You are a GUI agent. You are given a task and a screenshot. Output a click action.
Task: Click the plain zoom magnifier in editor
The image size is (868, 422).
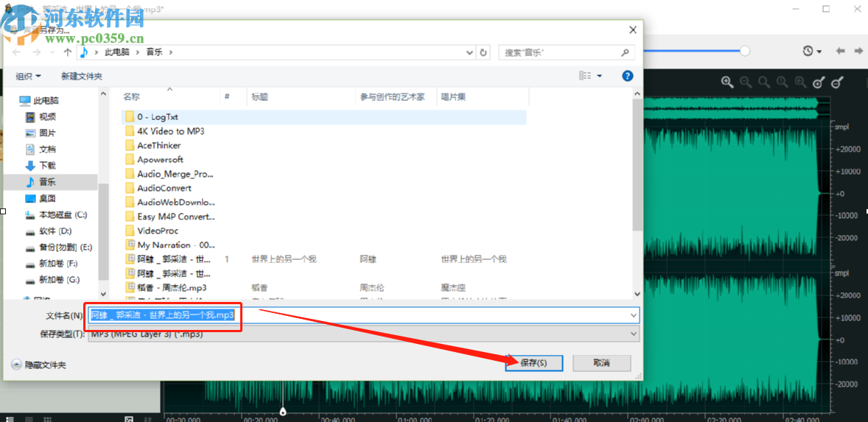764,82
